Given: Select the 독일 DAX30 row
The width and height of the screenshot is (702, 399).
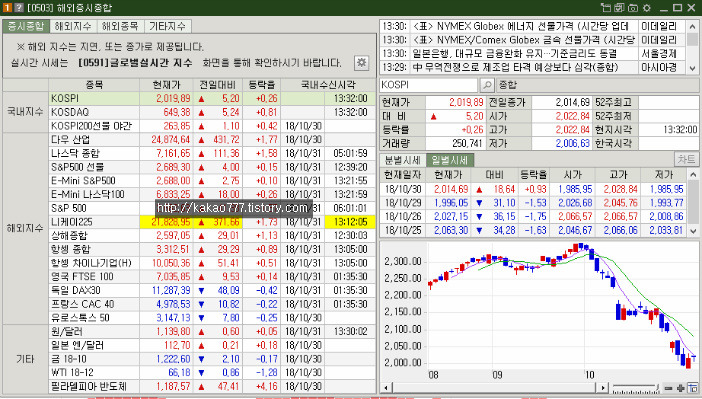Looking at the screenshot, I should [x=212, y=290].
